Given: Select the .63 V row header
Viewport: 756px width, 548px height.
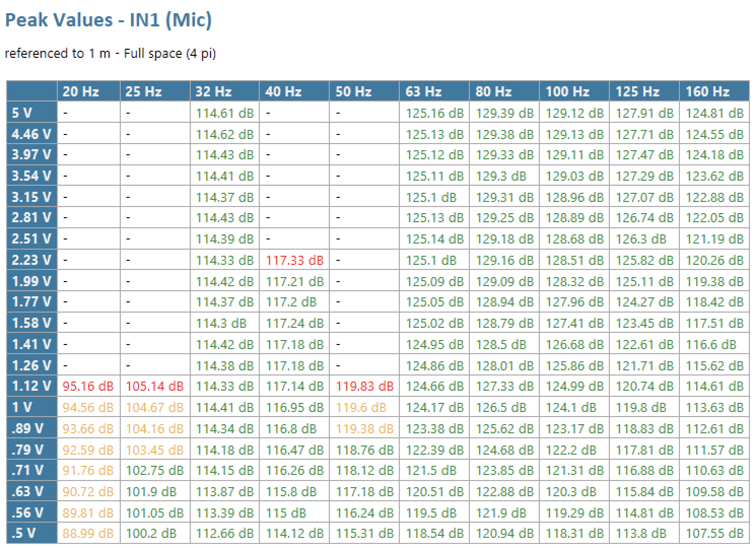Looking at the screenshot, I should (31, 492).
